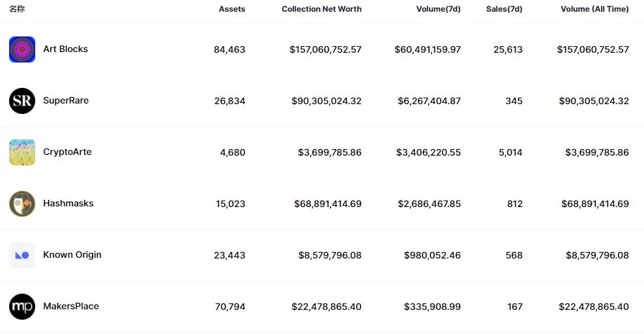The image size is (644, 334).
Task: Click the MakersPlace mp logo icon
Action: [22, 307]
